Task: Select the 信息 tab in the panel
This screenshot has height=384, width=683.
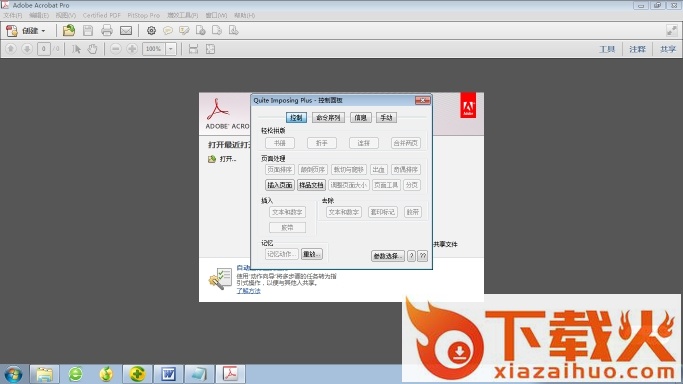Action: (361, 118)
